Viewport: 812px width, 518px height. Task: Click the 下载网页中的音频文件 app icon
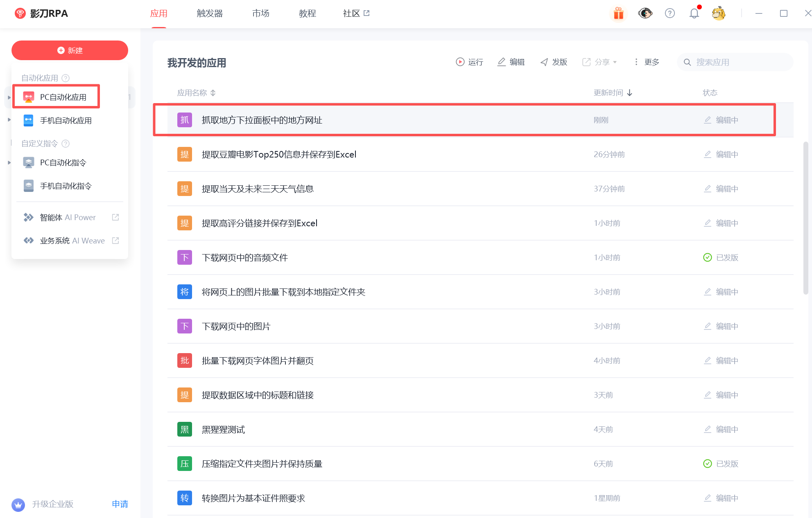click(x=185, y=258)
